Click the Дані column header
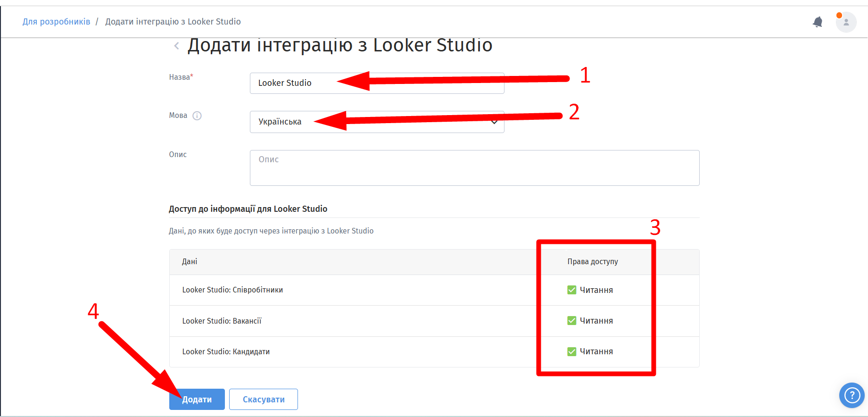This screenshot has width=868, height=417. click(190, 261)
